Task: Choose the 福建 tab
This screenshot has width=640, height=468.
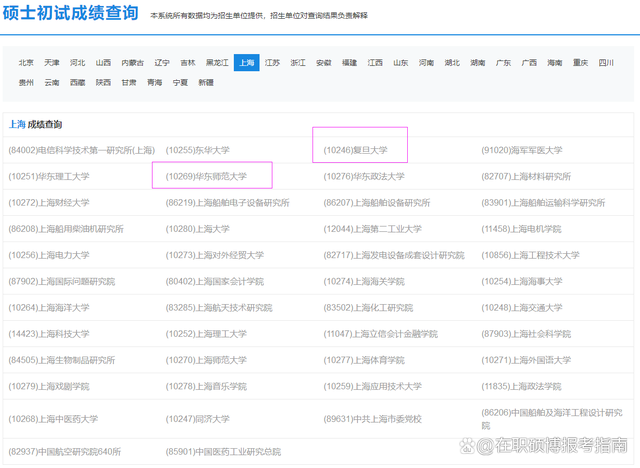Action: pos(349,62)
